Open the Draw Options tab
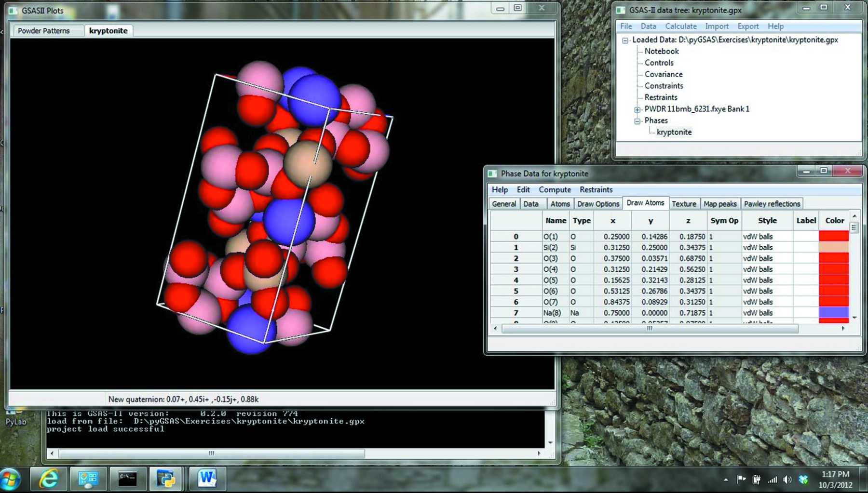 598,204
